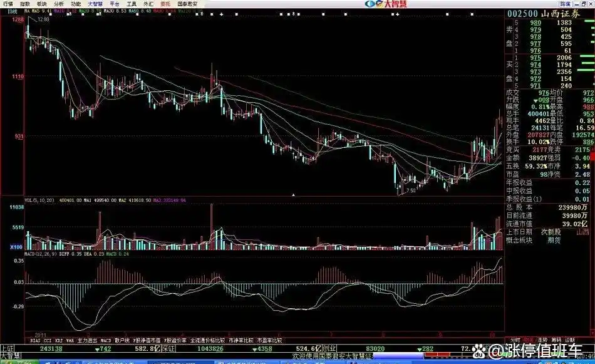Open the 平台 menu
This screenshot has height=364, width=595.
coord(115,4)
